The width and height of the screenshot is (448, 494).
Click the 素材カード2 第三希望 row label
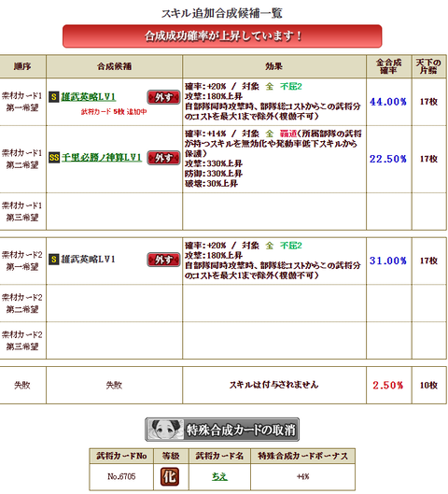click(x=22, y=341)
